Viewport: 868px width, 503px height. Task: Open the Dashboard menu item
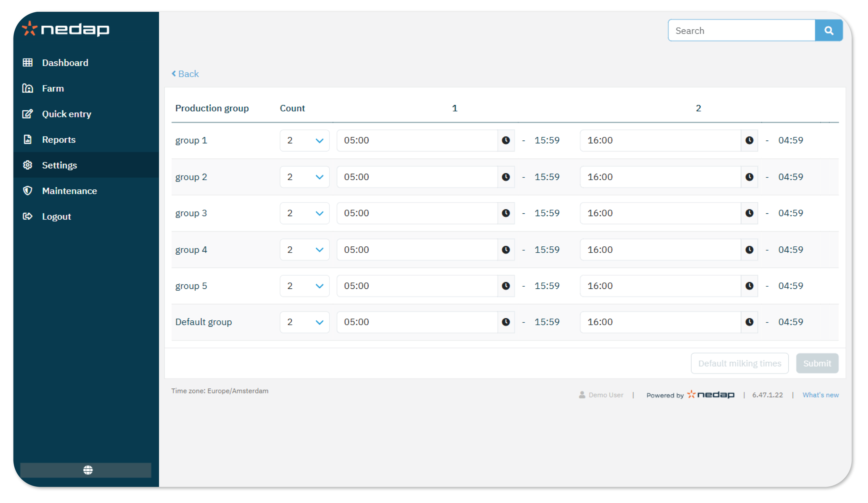coord(65,63)
